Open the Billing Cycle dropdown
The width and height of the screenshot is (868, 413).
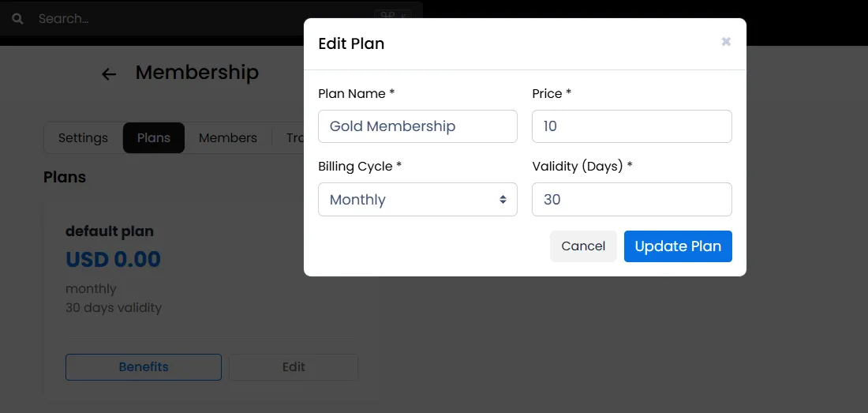(418, 199)
